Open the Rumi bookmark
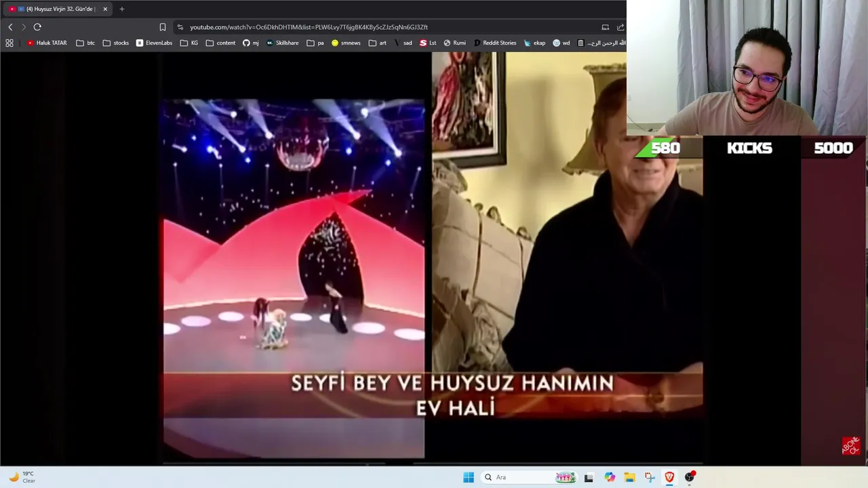 click(455, 43)
